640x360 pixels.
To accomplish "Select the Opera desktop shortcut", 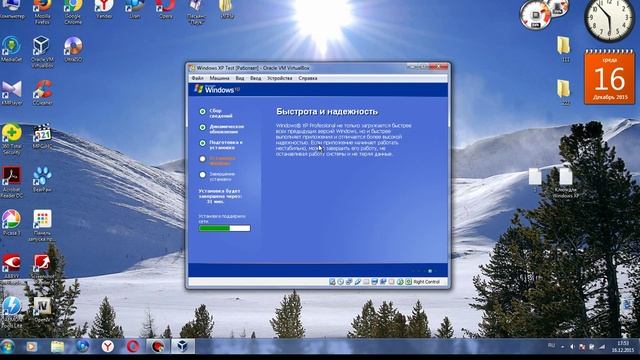I will point(165,10).
